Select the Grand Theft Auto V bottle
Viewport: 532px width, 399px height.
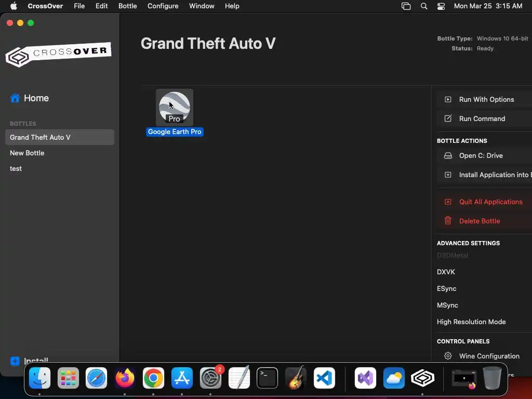pos(60,137)
